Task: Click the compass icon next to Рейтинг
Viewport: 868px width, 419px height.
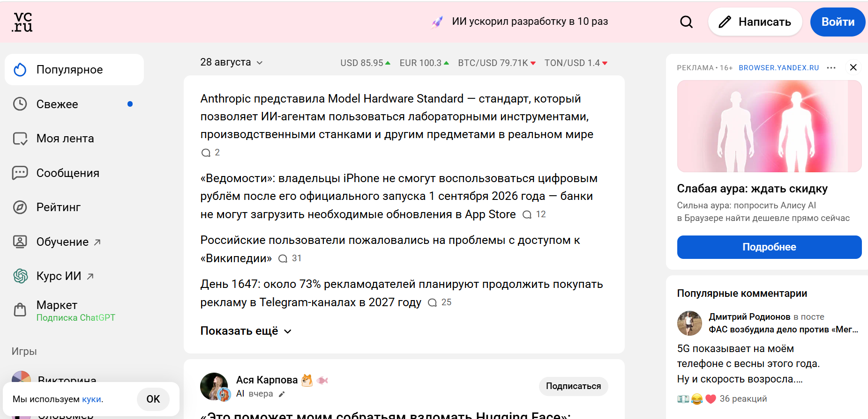Action: (x=20, y=207)
